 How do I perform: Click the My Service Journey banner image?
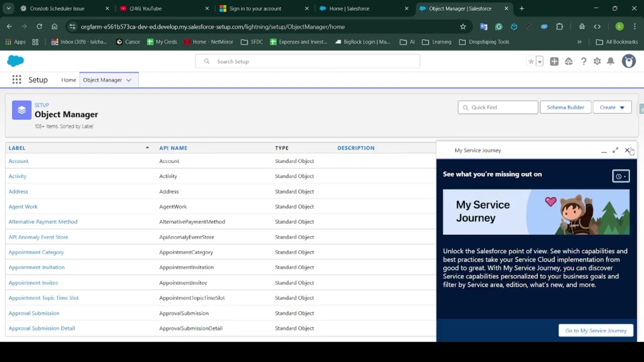[536, 212]
